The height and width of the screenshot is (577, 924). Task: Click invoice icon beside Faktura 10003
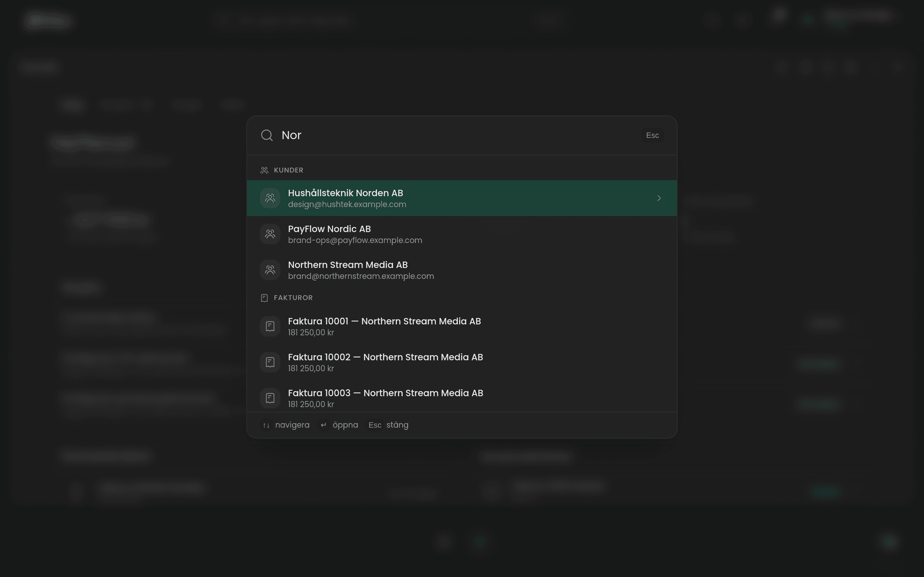[x=270, y=398]
